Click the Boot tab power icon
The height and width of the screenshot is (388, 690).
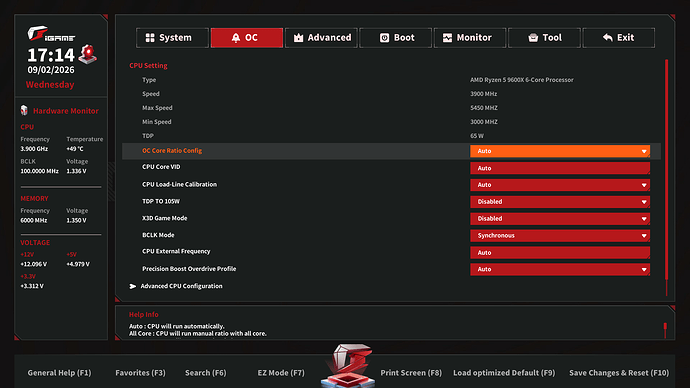[384, 38]
